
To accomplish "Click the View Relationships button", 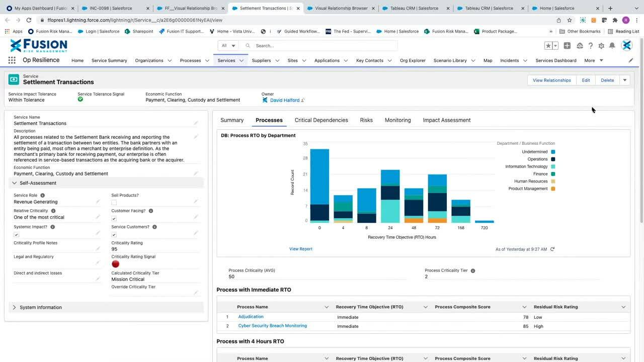I will pyautogui.click(x=551, y=80).
